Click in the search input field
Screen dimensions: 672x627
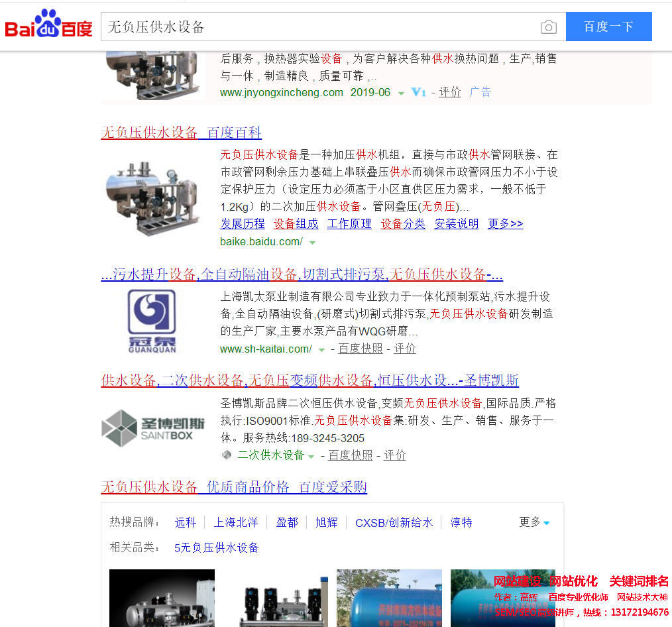318,27
